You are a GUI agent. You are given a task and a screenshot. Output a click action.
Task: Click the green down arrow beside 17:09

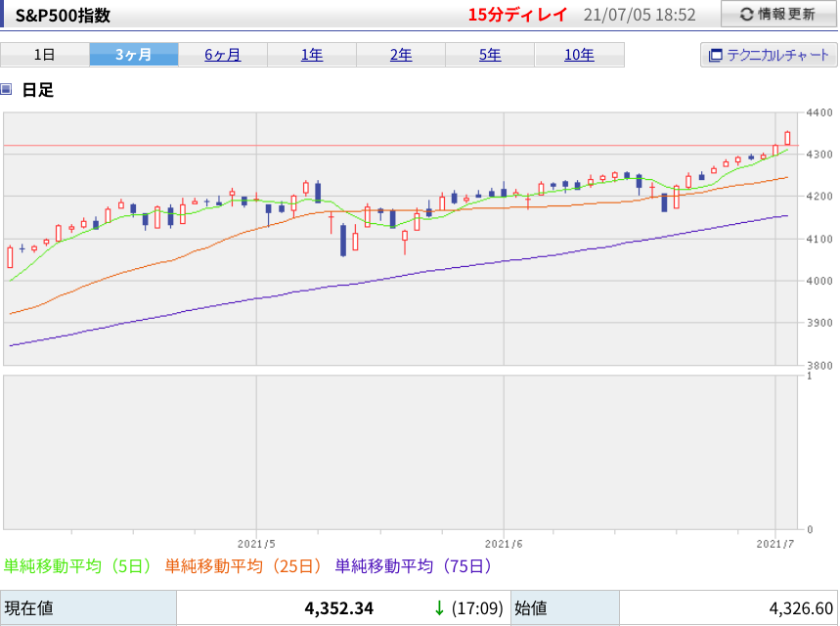coord(439,608)
